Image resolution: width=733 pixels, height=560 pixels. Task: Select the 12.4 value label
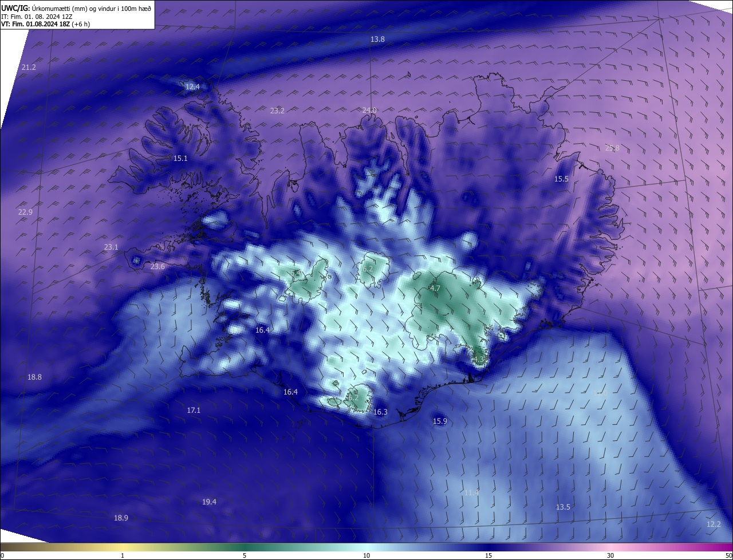pyautogui.click(x=192, y=87)
